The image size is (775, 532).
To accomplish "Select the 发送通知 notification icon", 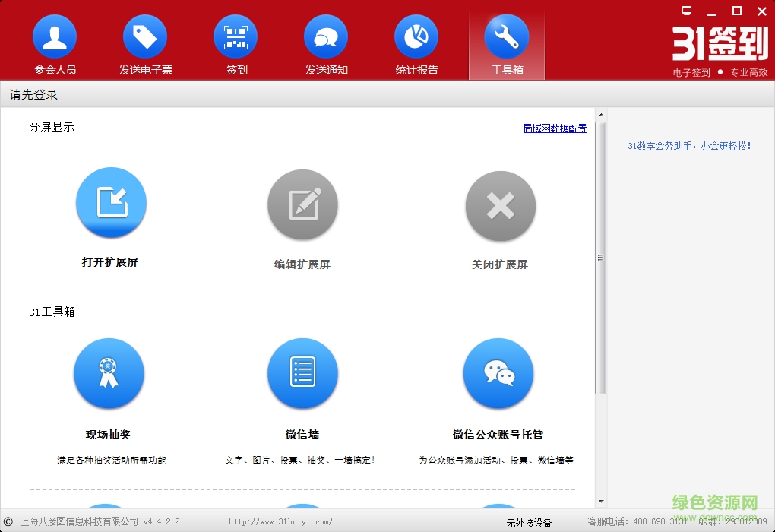I will [326, 38].
